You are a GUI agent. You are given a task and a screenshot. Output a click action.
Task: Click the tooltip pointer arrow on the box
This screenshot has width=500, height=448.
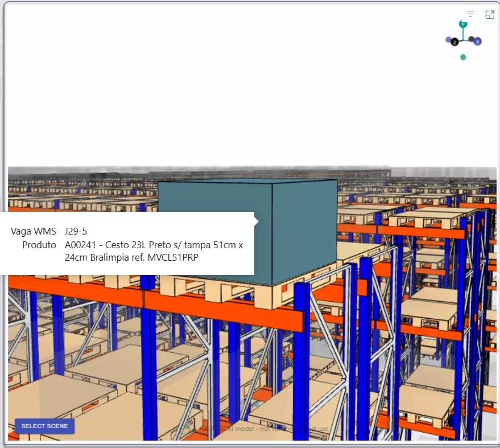click(x=257, y=221)
